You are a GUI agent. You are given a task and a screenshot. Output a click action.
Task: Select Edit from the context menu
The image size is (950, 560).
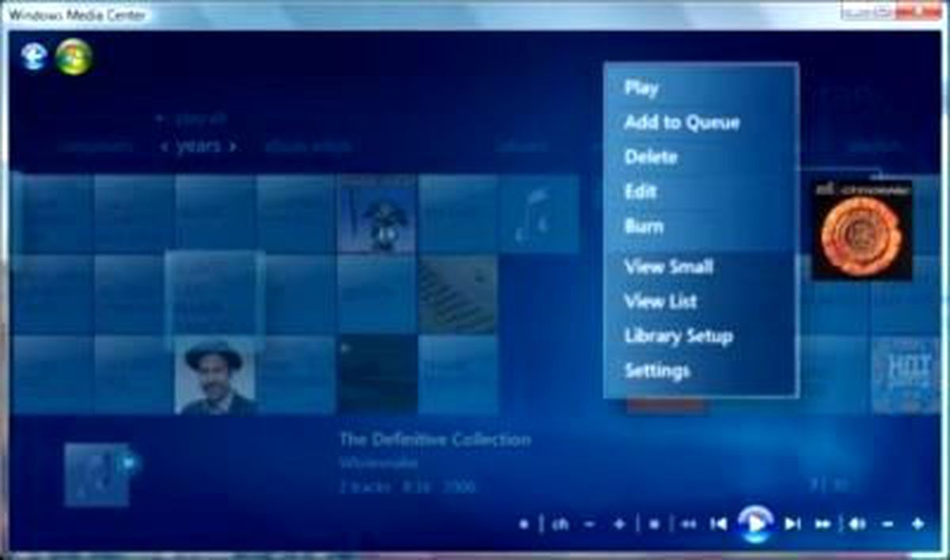click(640, 191)
